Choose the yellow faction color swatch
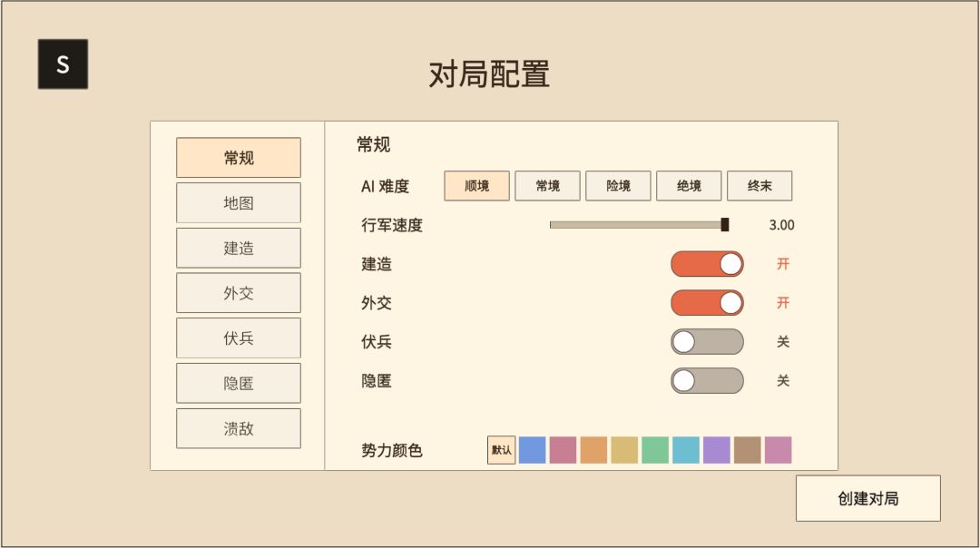980x548 pixels. pyautogui.click(x=624, y=450)
